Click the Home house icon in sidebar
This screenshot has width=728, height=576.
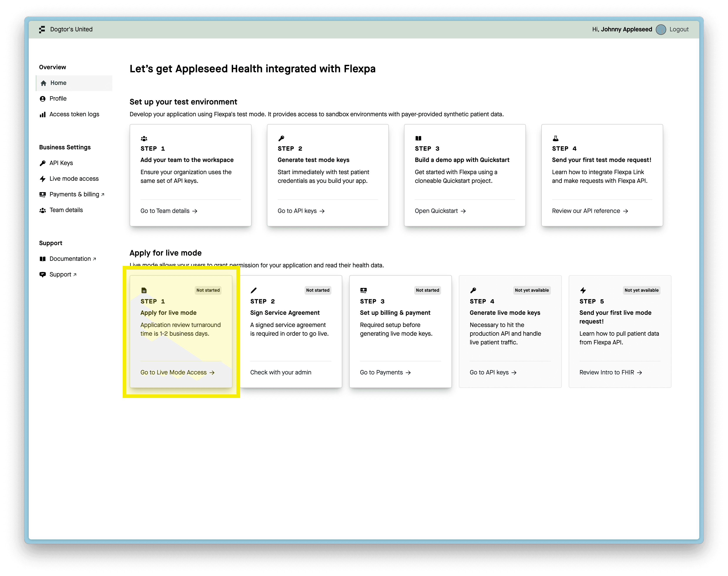point(43,83)
